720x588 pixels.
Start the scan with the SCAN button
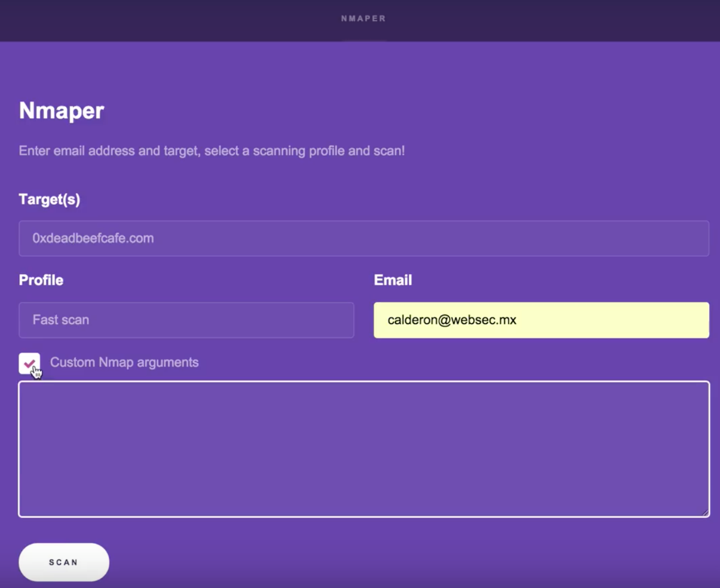[x=64, y=562]
